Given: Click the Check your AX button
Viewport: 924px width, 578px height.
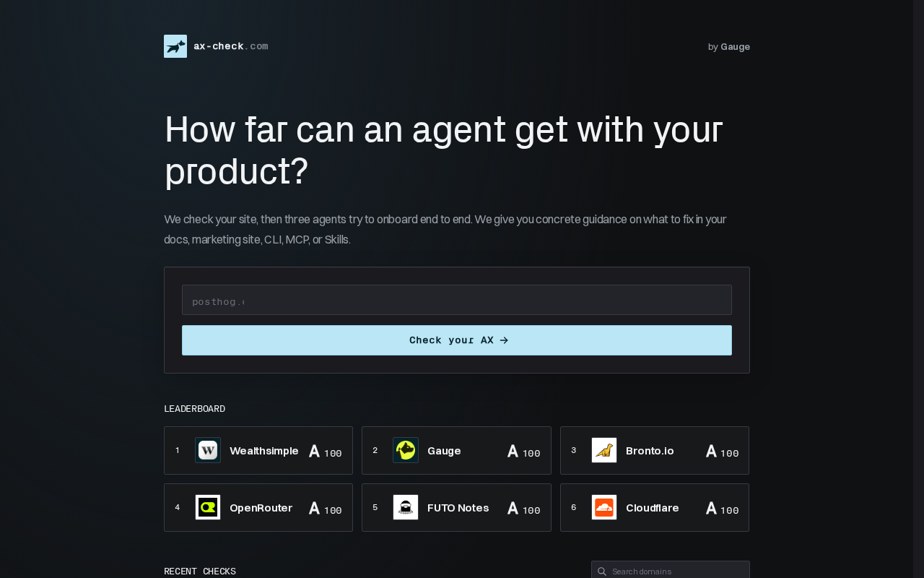Looking at the screenshot, I should coord(457,340).
